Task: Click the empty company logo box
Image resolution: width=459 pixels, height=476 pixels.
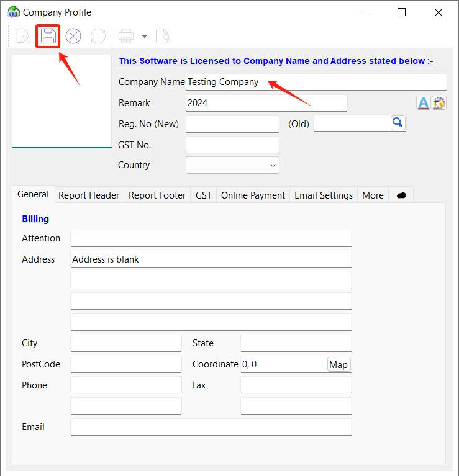Action: pyautogui.click(x=61, y=102)
